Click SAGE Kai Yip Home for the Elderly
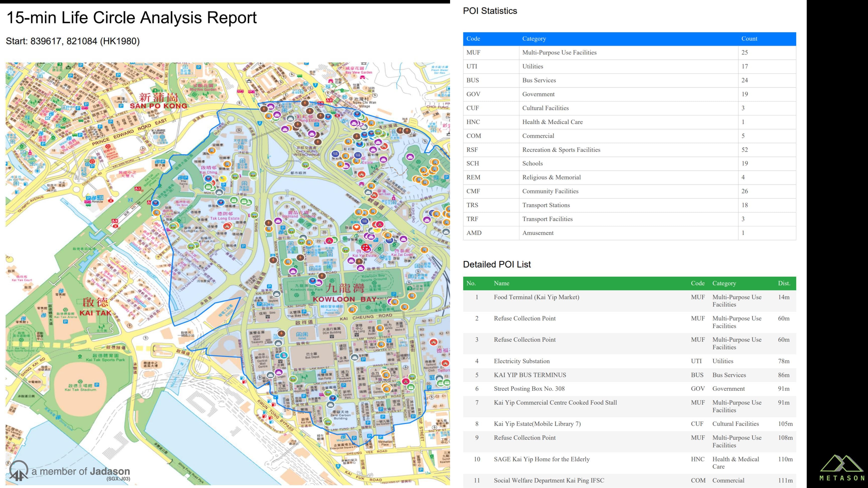Image resolution: width=868 pixels, height=488 pixels. coord(541,459)
